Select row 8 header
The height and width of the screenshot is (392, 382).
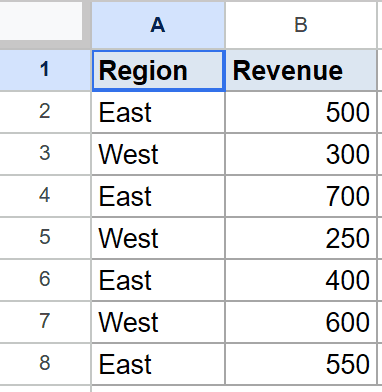point(45,364)
